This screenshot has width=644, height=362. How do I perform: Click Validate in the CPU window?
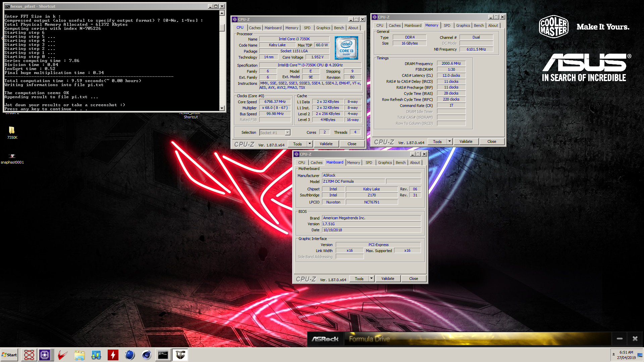[326, 144]
